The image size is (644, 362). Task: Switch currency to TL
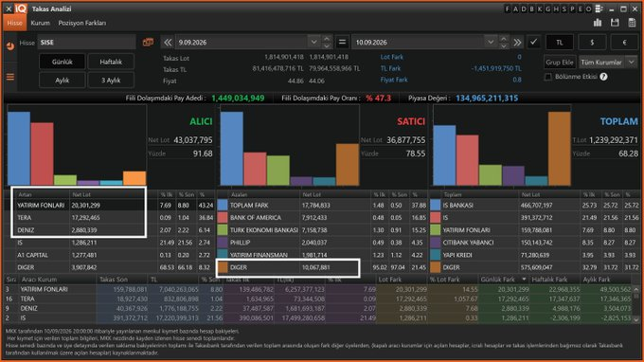(560, 43)
